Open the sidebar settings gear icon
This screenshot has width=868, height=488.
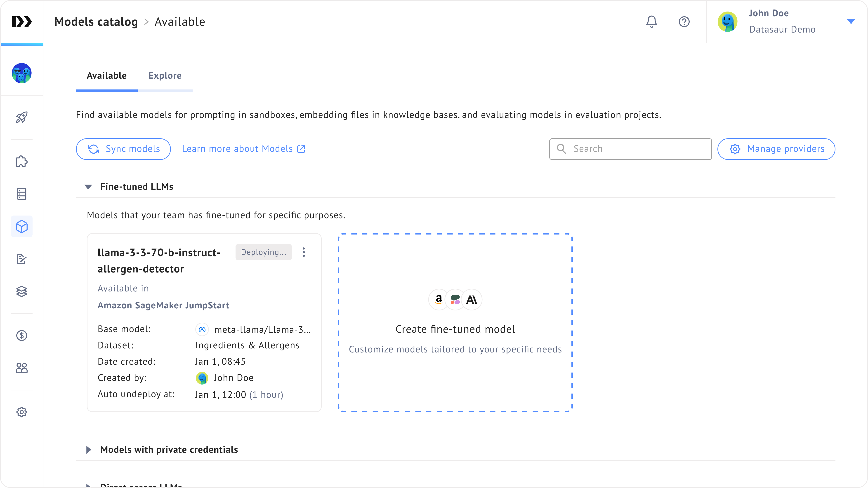(21, 412)
